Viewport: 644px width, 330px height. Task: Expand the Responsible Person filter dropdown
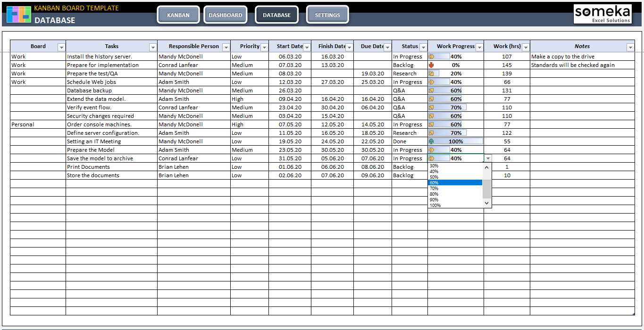(x=226, y=47)
